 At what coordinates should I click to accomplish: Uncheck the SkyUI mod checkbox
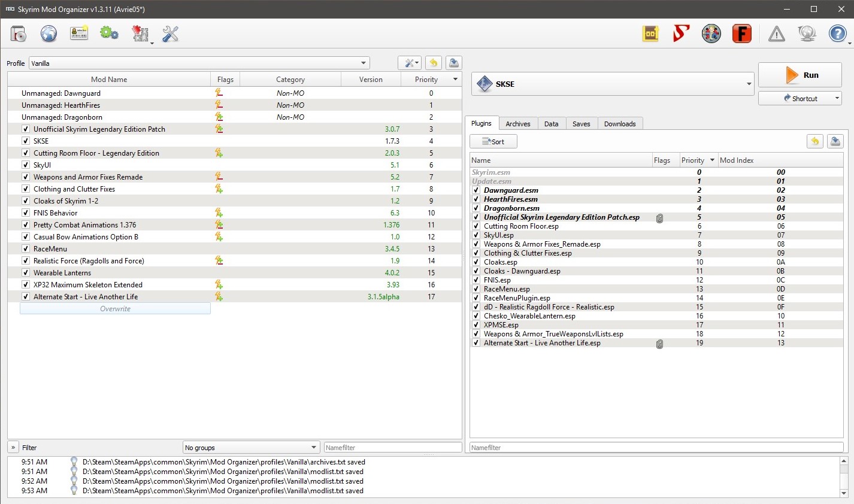(26, 165)
